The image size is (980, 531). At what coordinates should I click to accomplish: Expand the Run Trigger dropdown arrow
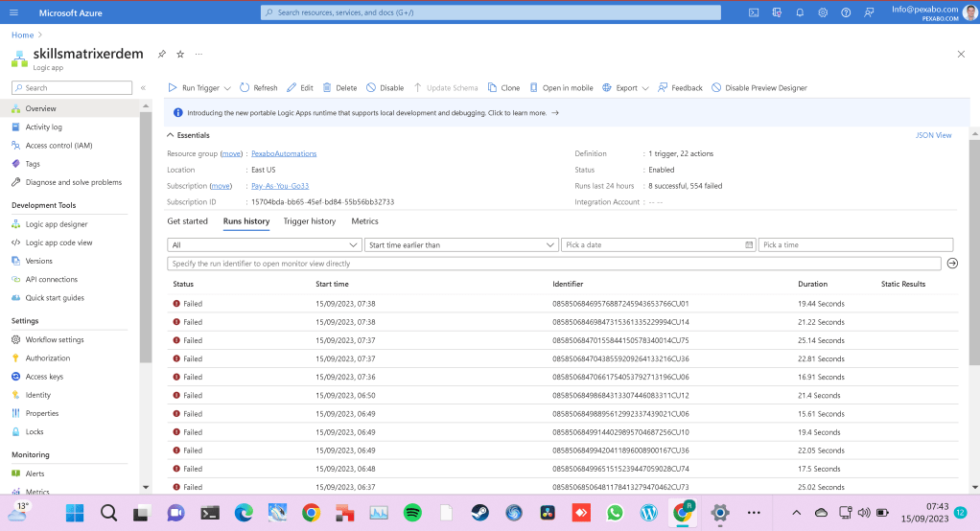[227, 88]
